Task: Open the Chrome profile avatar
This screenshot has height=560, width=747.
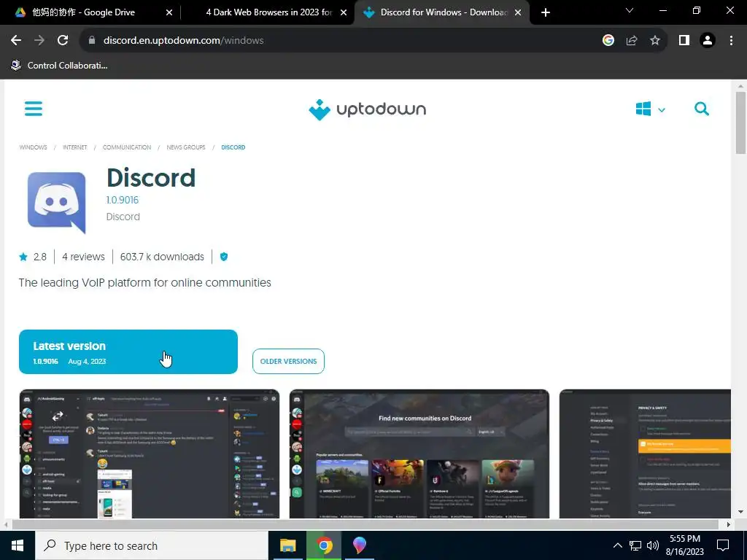Action: [708, 41]
